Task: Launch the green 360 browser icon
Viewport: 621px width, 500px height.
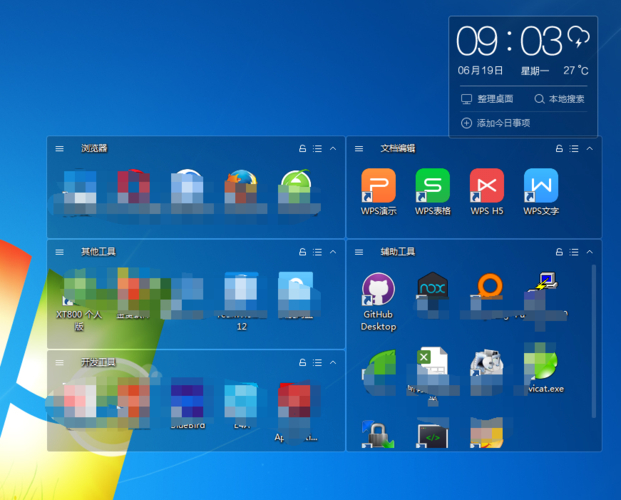Action: pos(295,185)
